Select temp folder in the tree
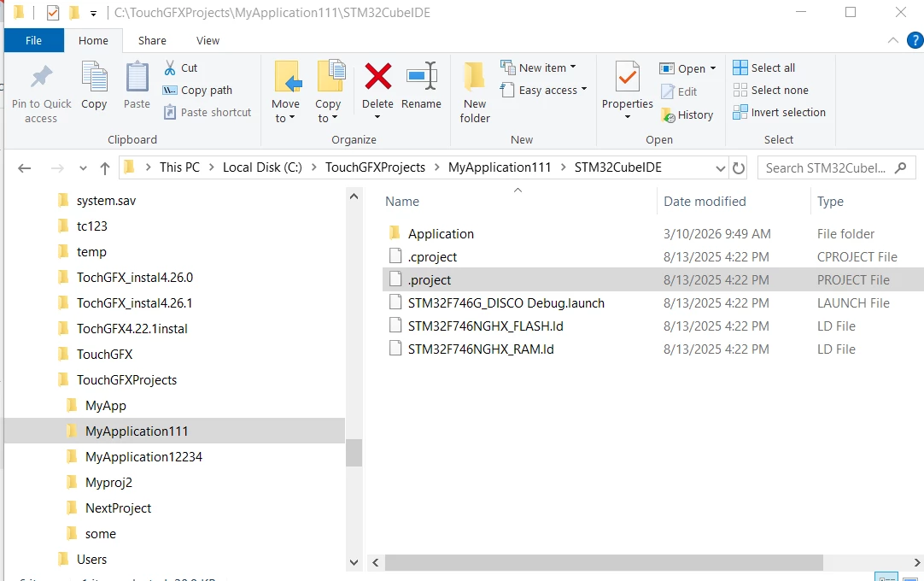 [91, 252]
